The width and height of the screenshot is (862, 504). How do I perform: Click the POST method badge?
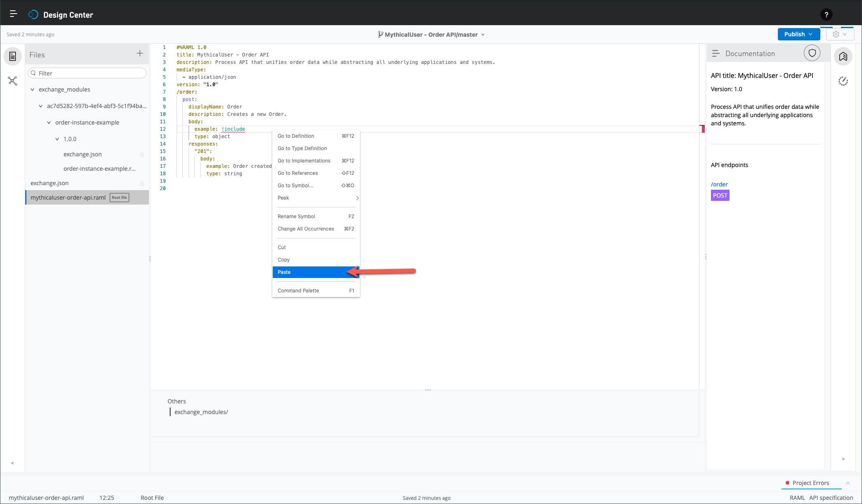[720, 195]
